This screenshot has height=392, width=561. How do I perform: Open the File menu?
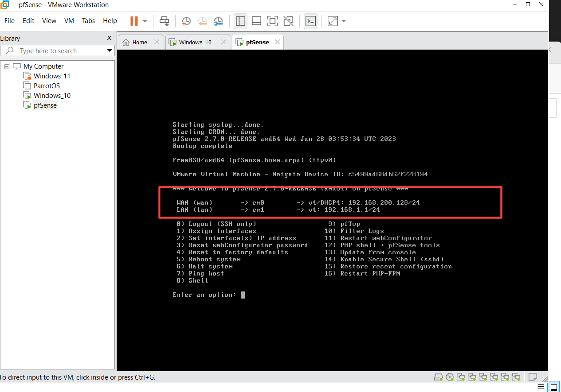(9, 21)
